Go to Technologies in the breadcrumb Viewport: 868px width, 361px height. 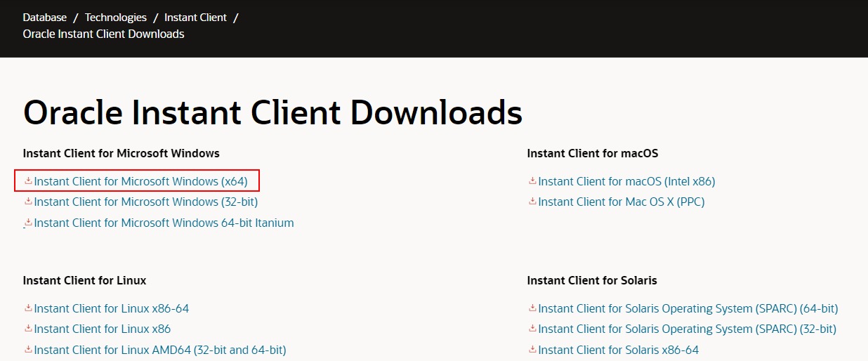click(116, 18)
